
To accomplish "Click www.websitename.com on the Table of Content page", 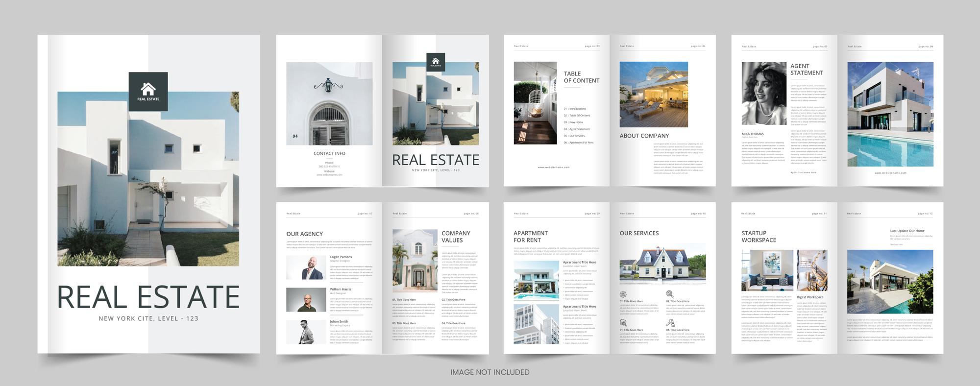I will 554,167.
